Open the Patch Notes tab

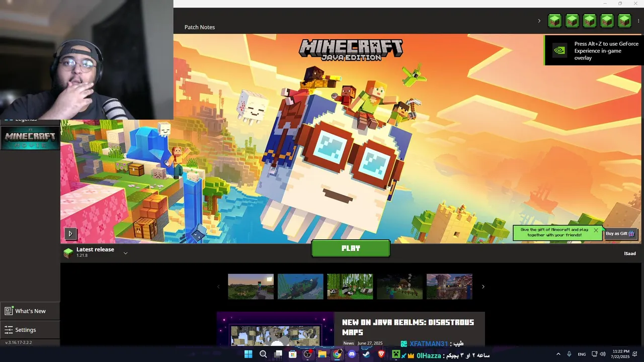tap(200, 27)
